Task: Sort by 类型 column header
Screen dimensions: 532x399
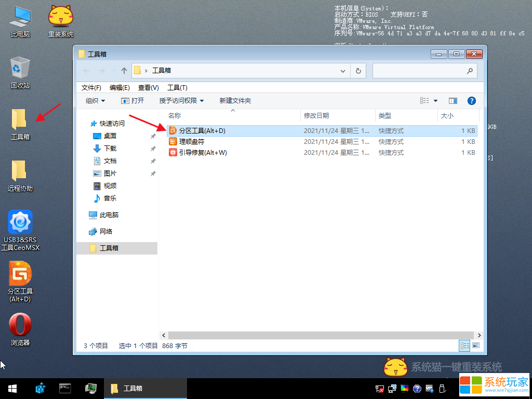Action: coord(406,116)
